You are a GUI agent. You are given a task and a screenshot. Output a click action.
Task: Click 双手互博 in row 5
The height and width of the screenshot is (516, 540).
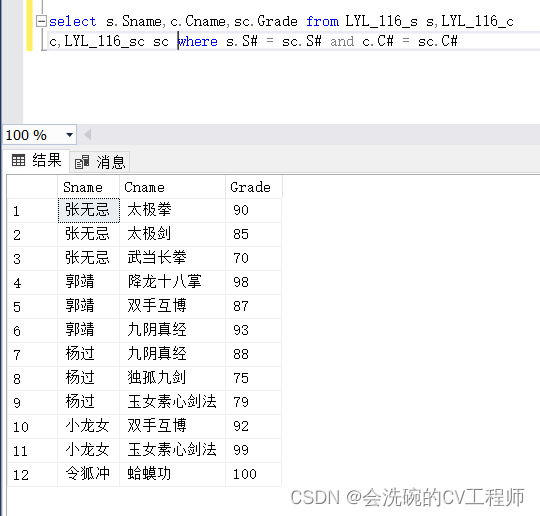point(173,306)
